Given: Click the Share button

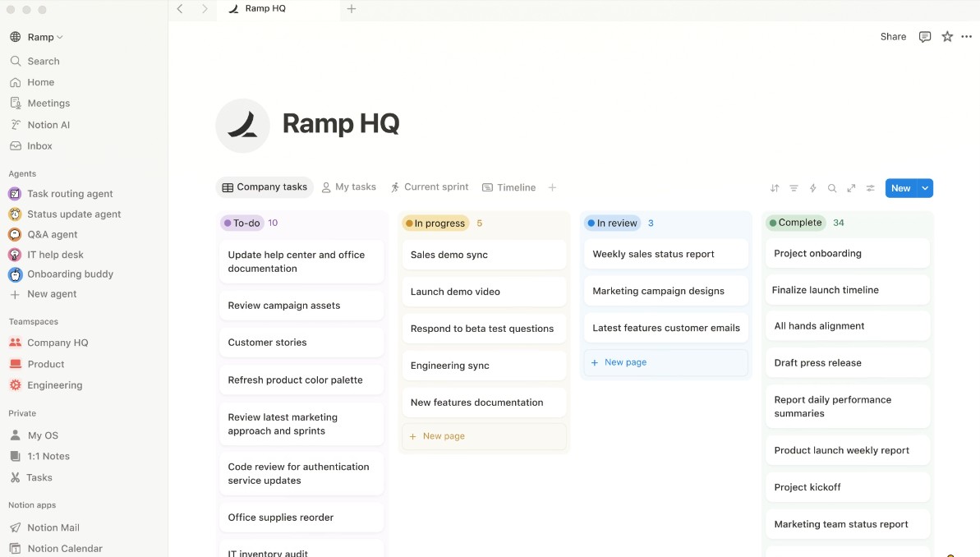Looking at the screenshot, I should (x=893, y=37).
